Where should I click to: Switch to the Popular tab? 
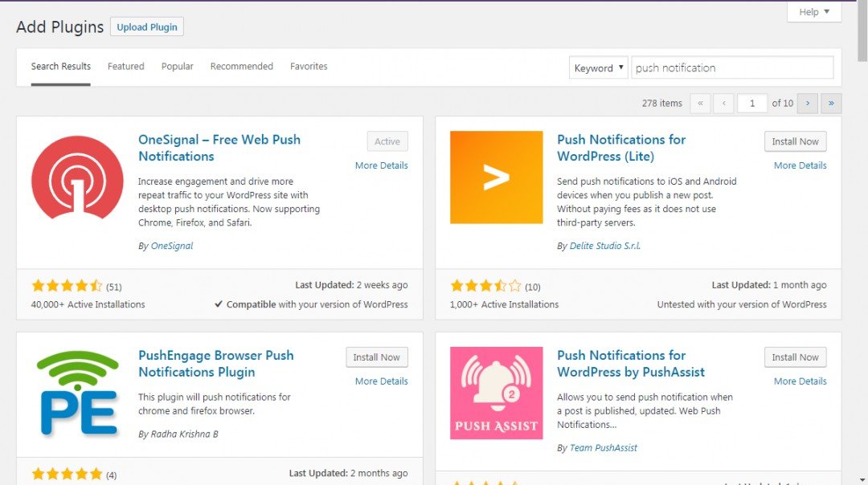click(x=177, y=67)
